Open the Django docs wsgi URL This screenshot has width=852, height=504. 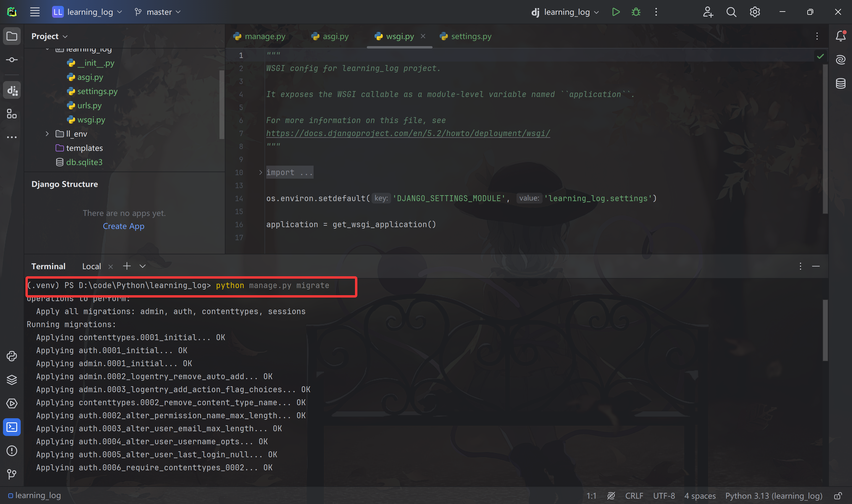point(408,133)
